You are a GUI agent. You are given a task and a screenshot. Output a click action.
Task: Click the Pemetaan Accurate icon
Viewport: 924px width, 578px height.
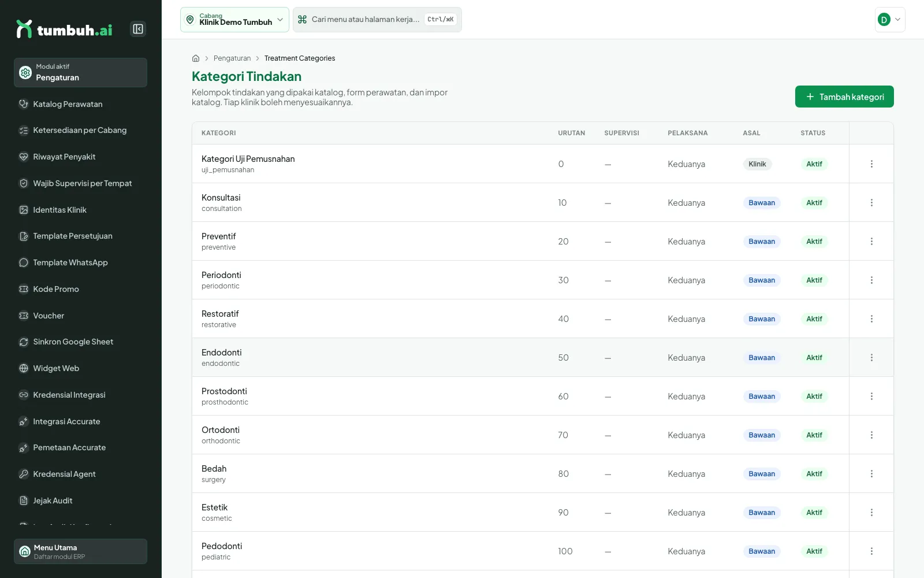click(24, 447)
